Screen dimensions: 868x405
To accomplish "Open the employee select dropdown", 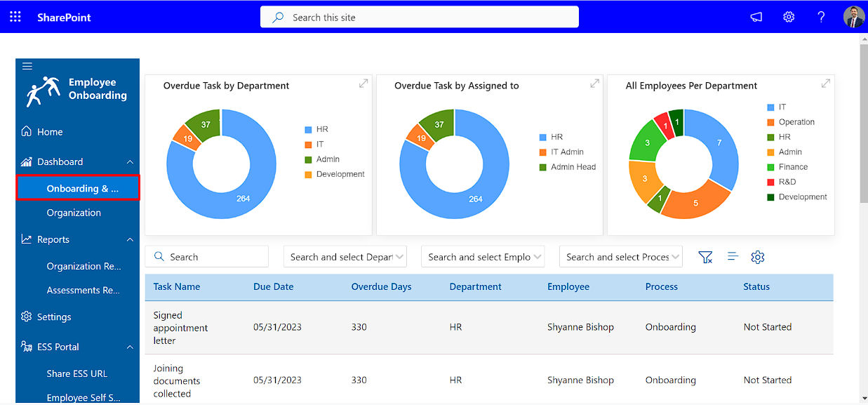I will [x=483, y=258].
